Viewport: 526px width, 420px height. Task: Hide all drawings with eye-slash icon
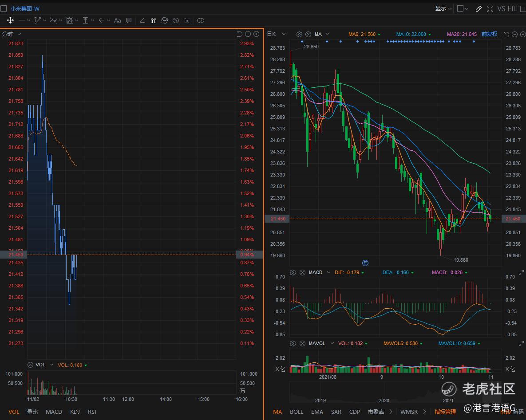click(x=176, y=20)
